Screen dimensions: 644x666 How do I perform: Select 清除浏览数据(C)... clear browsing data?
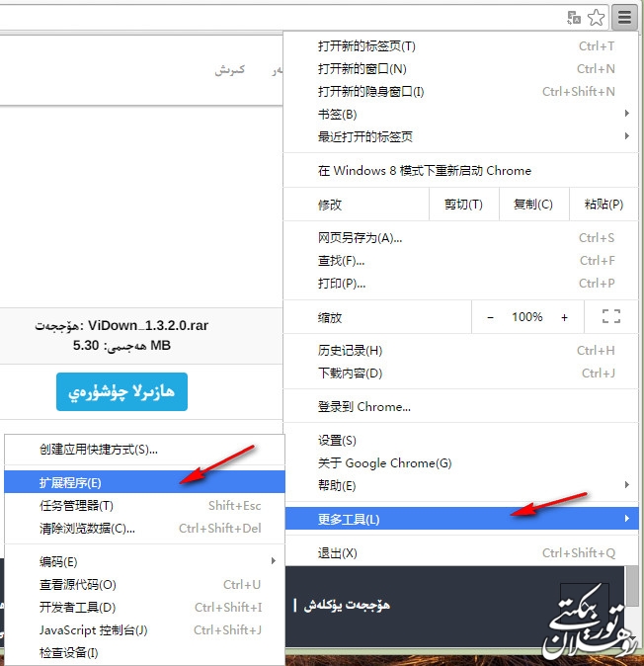pos(144,529)
